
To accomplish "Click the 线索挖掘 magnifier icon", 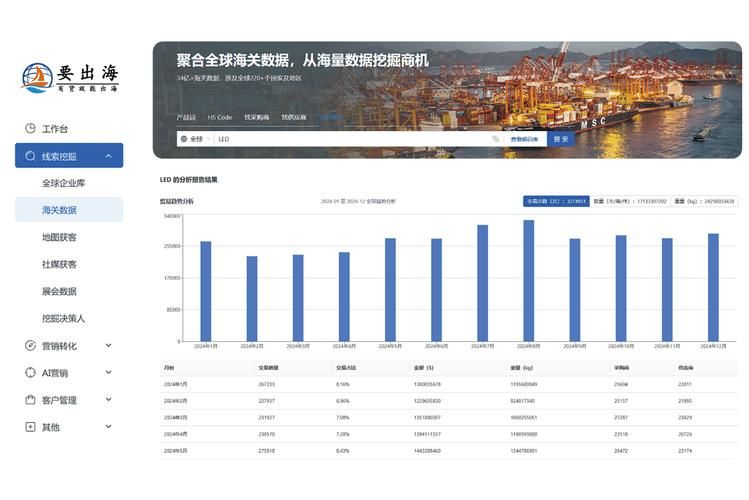I will (x=30, y=156).
